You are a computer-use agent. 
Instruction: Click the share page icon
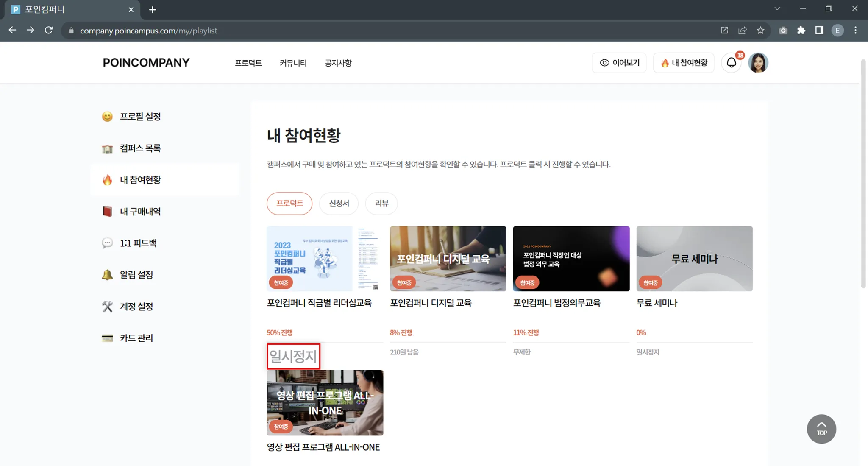(x=742, y=31)
